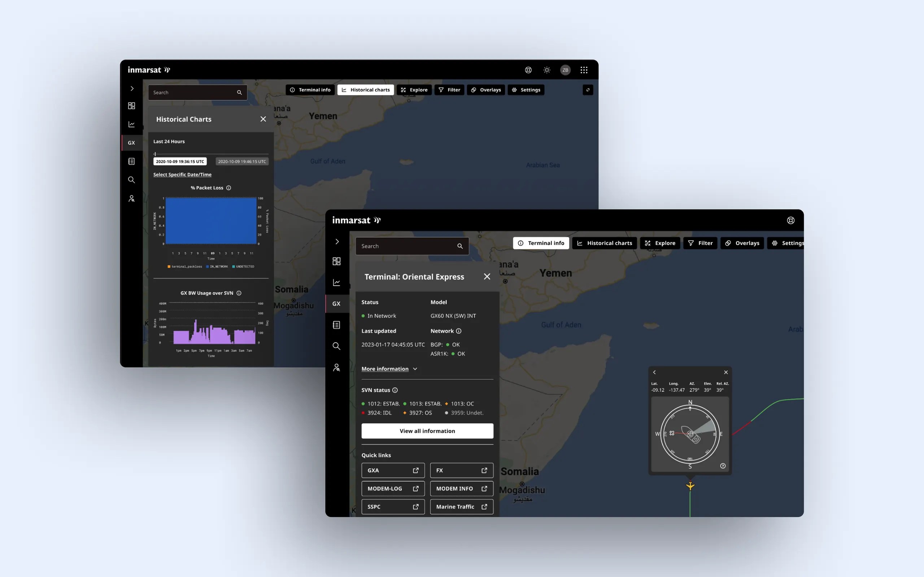The height and width of the screenshot is (577, 924).
Task: Open the Historical charts toolbar item
Action: click(x=605, y=243)
